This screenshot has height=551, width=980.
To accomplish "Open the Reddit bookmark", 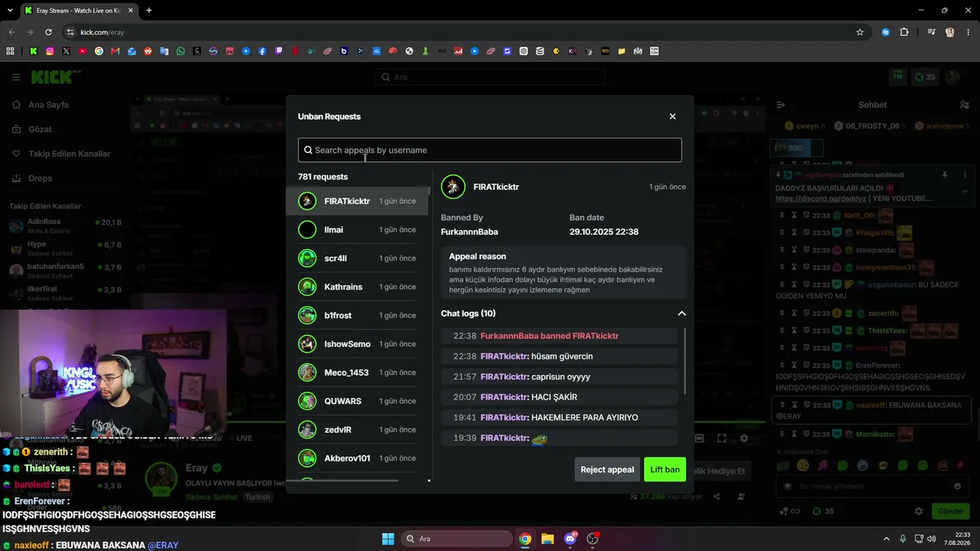I will pos(148,51).
